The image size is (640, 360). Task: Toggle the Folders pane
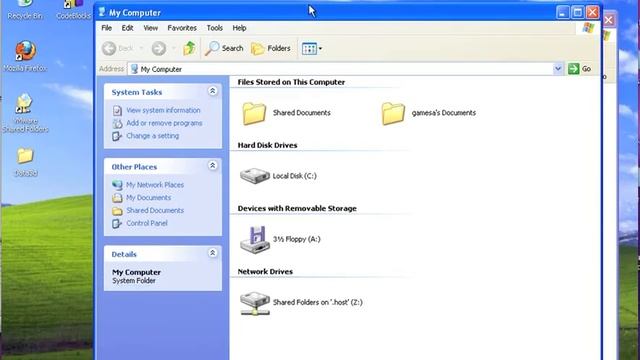(x=271, y=49)
